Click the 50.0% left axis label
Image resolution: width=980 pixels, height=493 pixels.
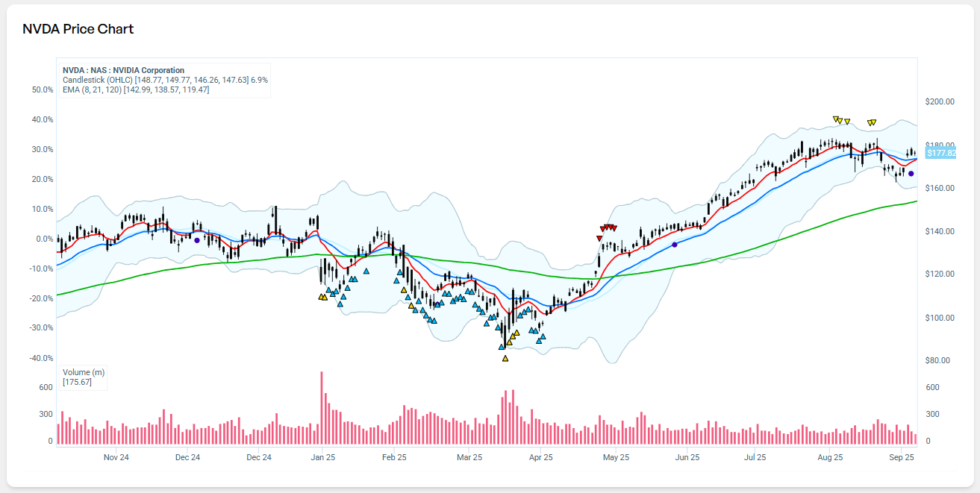pos(43,90)
